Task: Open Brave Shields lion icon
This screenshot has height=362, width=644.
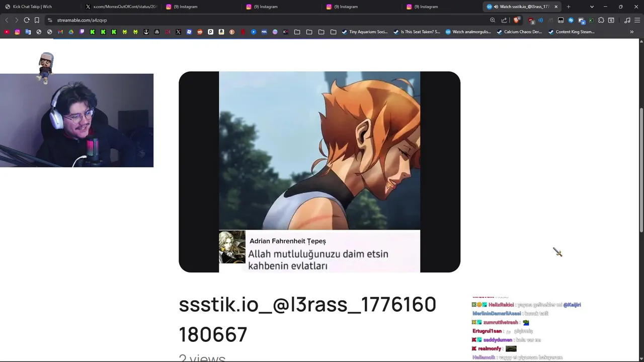Action: (x=516, y=20)
